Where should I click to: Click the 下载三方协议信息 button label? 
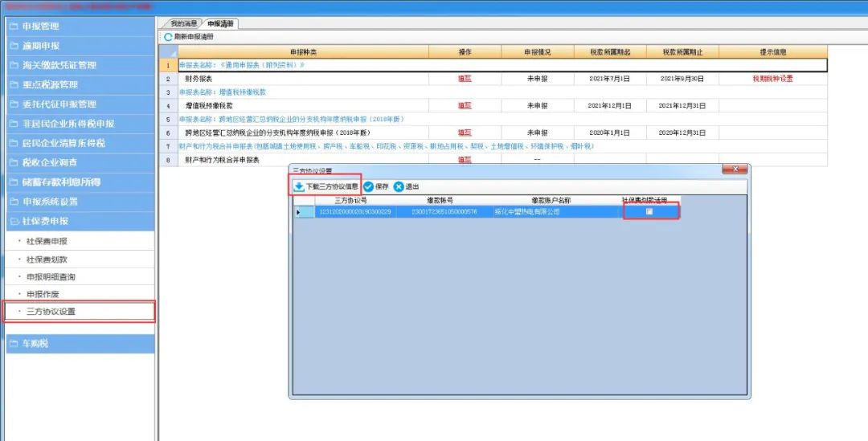332,187
